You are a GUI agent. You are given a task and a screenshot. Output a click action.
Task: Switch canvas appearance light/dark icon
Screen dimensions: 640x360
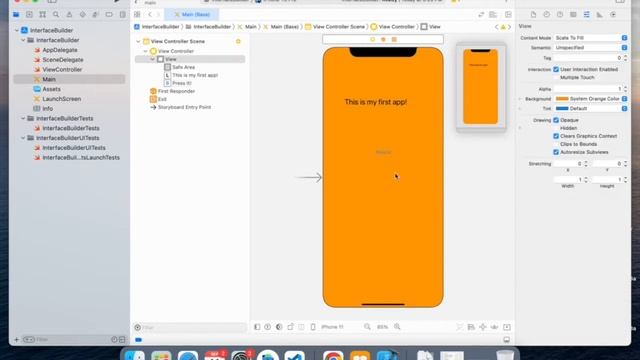(x=279, y=327)
